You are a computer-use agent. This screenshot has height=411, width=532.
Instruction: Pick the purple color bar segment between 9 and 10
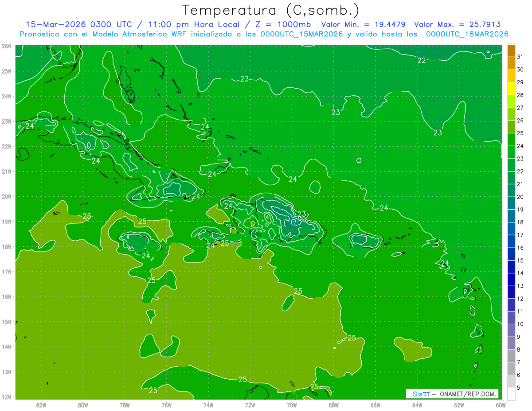click(511, 330)
